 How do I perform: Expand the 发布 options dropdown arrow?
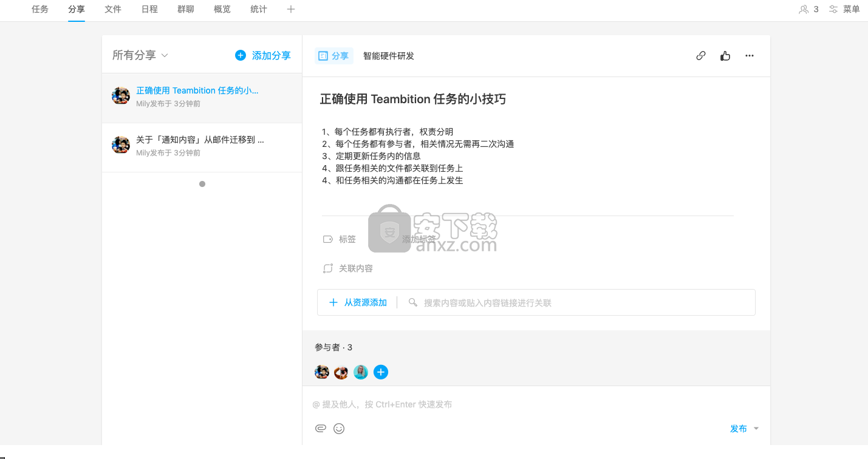coord(756,429)
